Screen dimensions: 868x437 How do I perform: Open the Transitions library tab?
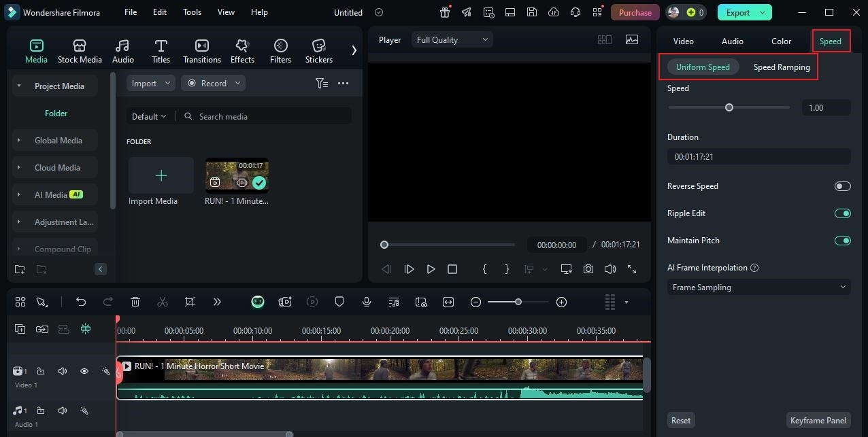coord(202,51)
